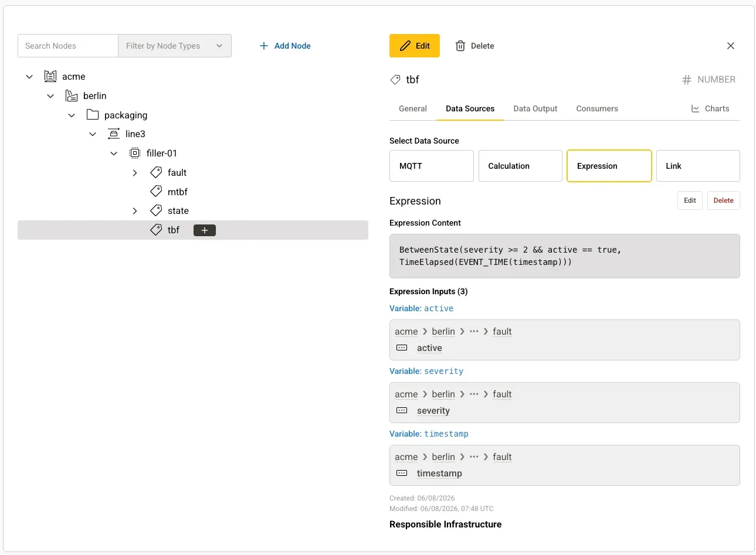Select the fault tree row
The width and height of the screenshot is (756, 555).
pos(193,172)
